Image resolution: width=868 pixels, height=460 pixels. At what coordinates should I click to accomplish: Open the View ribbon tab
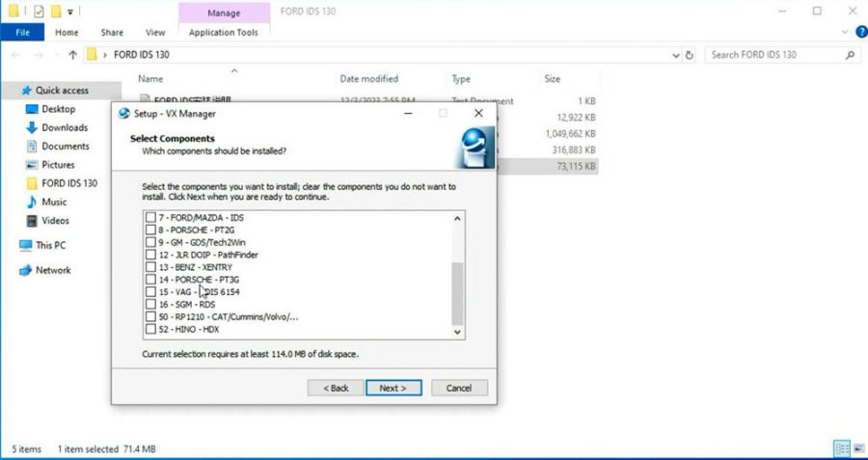coord(154,32)
